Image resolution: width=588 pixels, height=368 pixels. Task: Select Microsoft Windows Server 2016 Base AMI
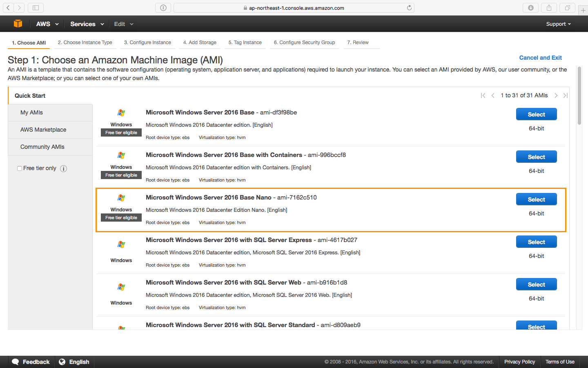point(536,114)
